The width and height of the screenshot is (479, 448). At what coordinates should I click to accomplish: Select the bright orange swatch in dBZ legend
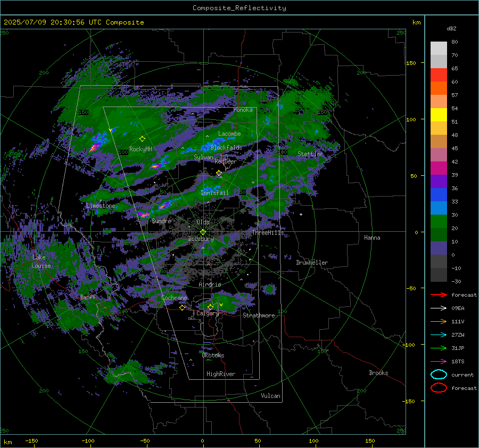(439, 88)
